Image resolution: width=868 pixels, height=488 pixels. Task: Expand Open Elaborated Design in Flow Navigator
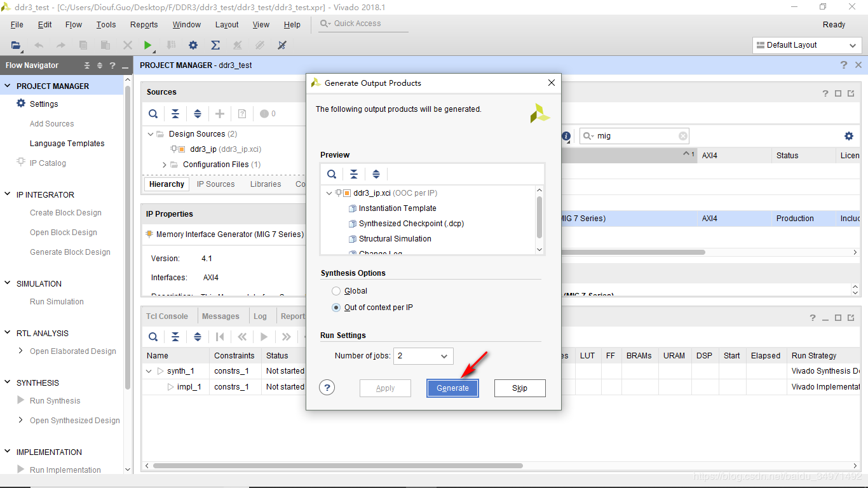21,351
